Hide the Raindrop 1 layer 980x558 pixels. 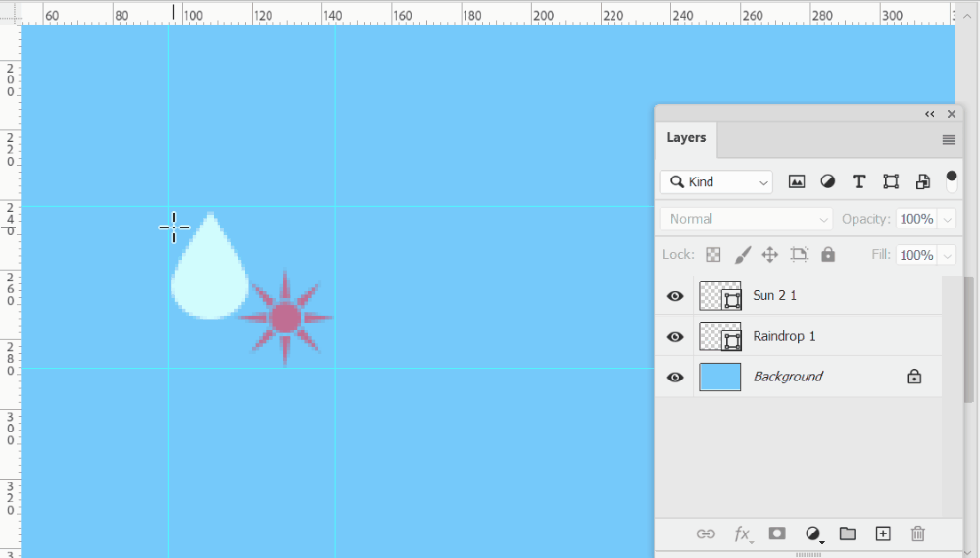click(x=675, y=337)
